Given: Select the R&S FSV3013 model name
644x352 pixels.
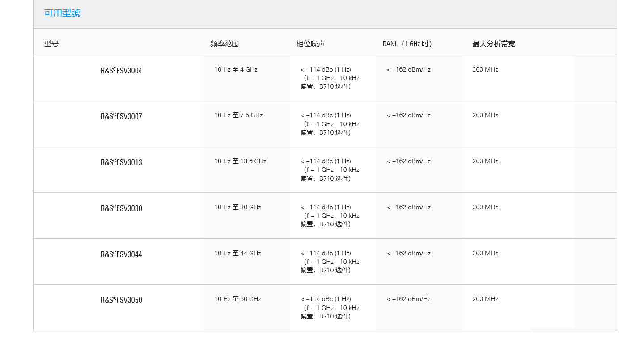Looking at the screenshot, I should (121, 162).
